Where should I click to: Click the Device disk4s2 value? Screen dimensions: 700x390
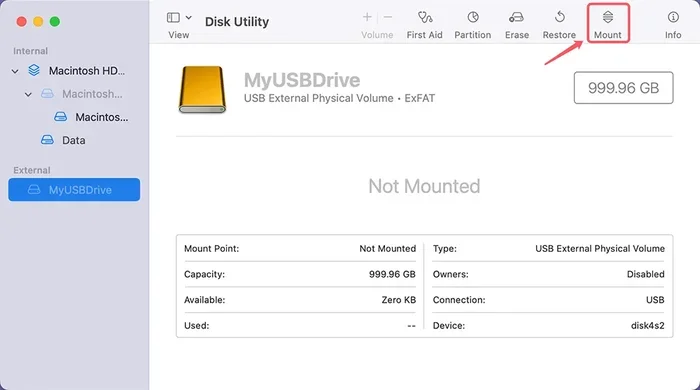pyautogui.click(x=647, y=325)
